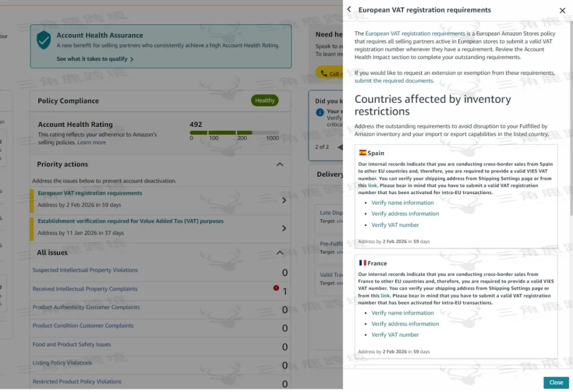This screenshot has height=392, width=573.
Task: Click the blue info icon in Did you know card
Action: [x=320, y=112]
